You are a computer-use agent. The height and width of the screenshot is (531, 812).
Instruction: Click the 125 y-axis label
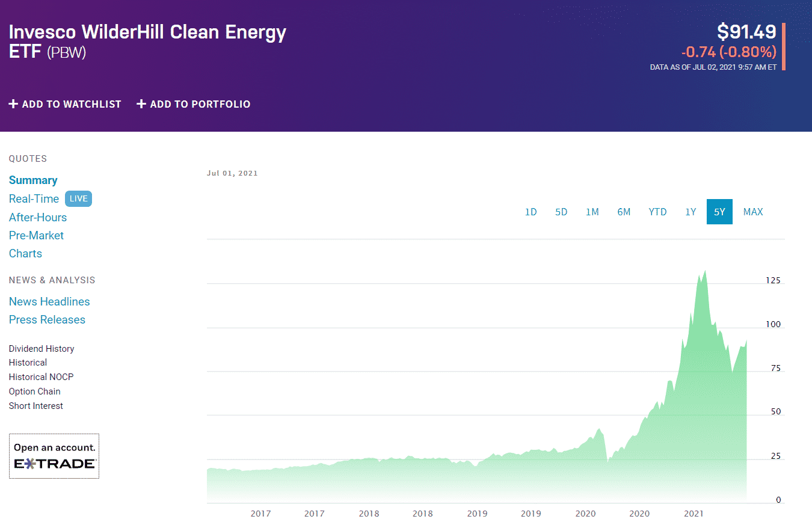[773, 280]
